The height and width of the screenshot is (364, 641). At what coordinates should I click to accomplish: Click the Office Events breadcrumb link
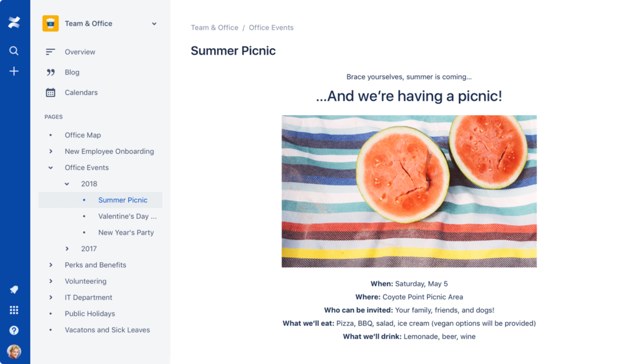tap(271, 28)
